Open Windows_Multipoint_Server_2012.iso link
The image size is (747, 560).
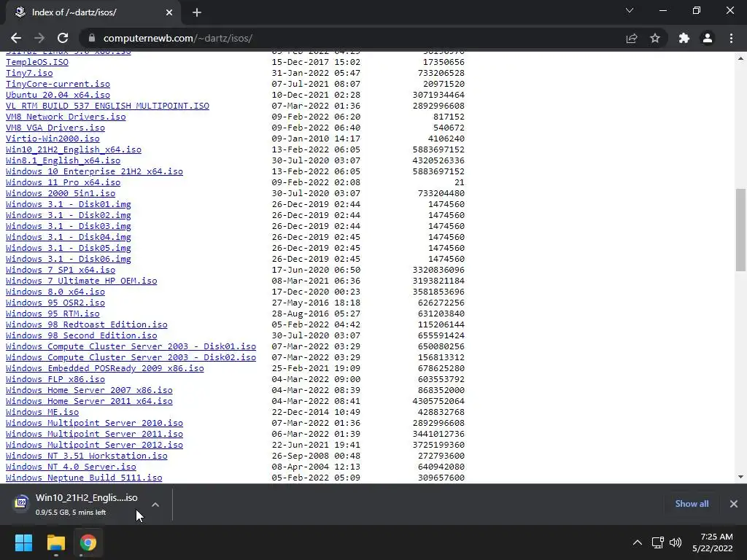(94, 446)
